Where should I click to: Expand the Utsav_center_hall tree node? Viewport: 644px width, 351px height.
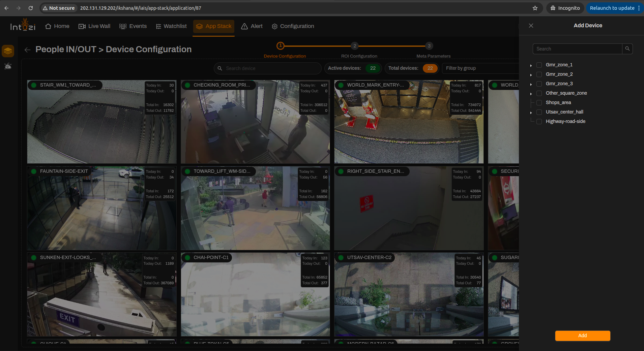(531, 113)
